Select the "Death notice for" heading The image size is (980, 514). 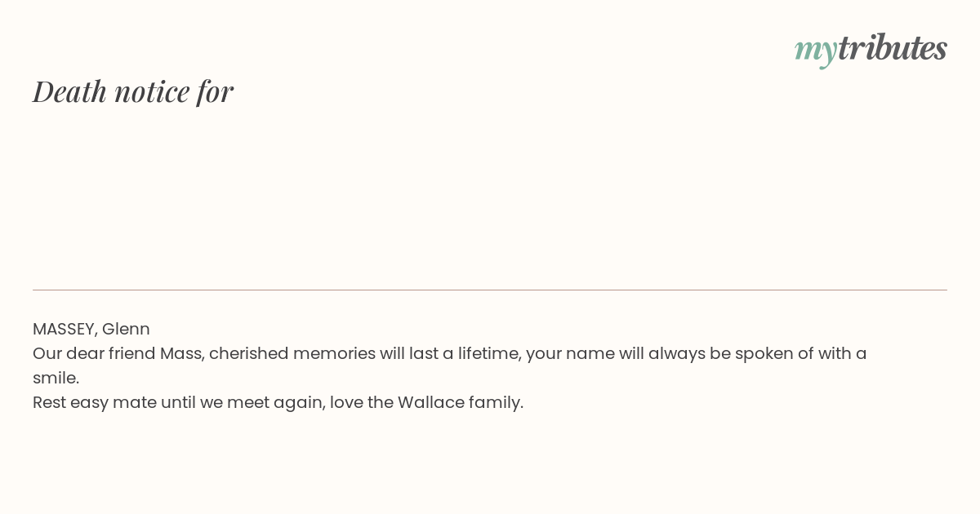(133, 91)
